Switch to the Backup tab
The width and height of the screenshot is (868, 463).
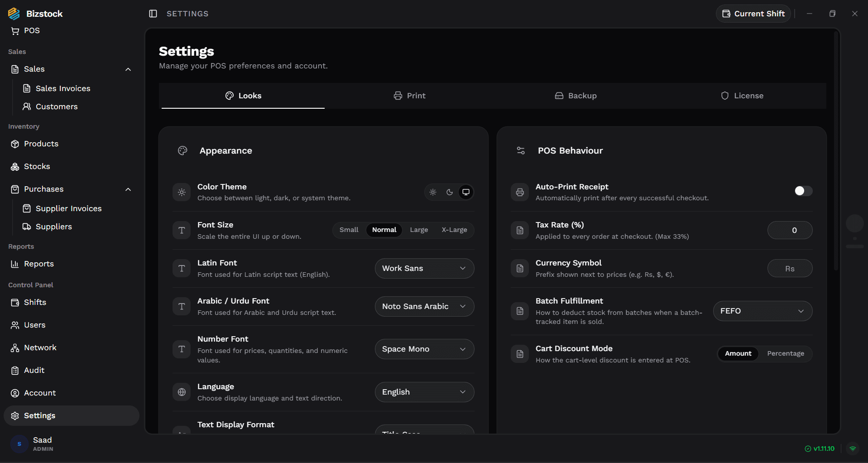pyautogui.click(x=575, y=96)
